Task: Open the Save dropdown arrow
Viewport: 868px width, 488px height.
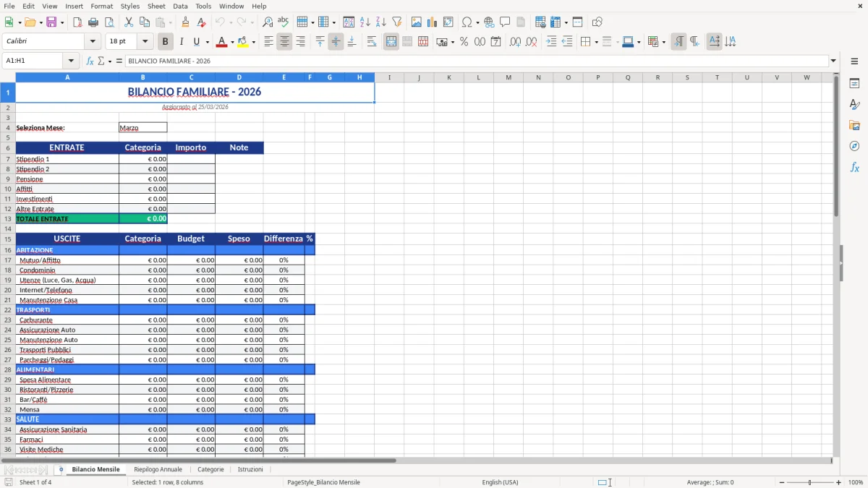Action: click(x=61, y=22)
